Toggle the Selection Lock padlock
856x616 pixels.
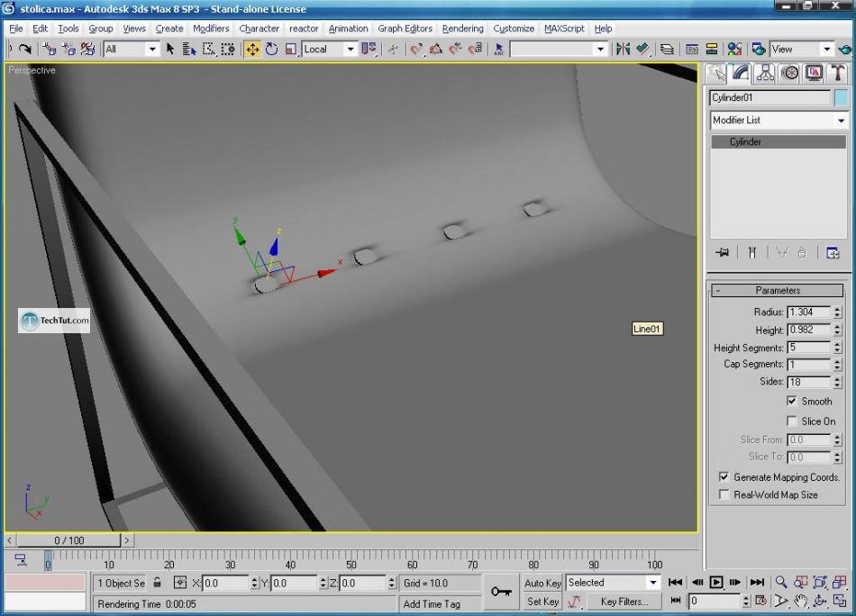157,583
